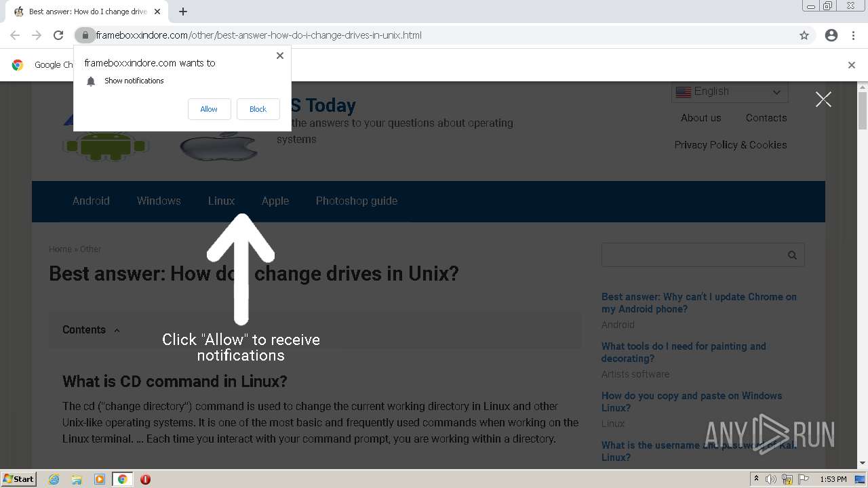The image size is (868, 488).
Task: Click the network tray icon
Action: click(x=787, y=479)
